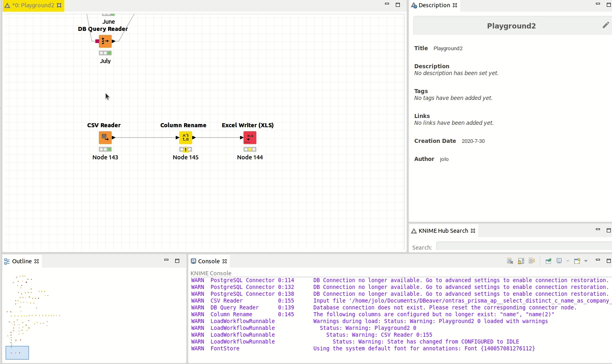Select the DB Query Reader July node
The width and height of the screenshot is (612, 364).
pyautogui.click(x=105, y=41)
